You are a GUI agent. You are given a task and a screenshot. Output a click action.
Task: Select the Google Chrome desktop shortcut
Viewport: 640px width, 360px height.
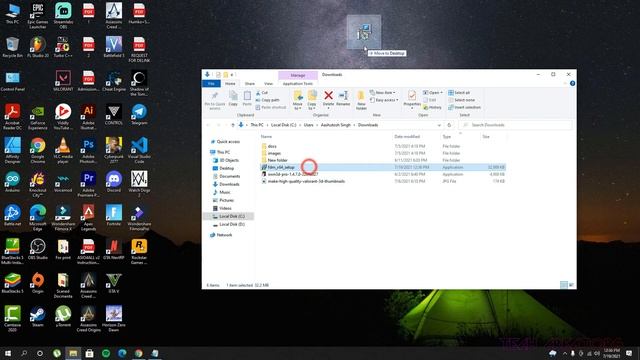coord(38,151)
